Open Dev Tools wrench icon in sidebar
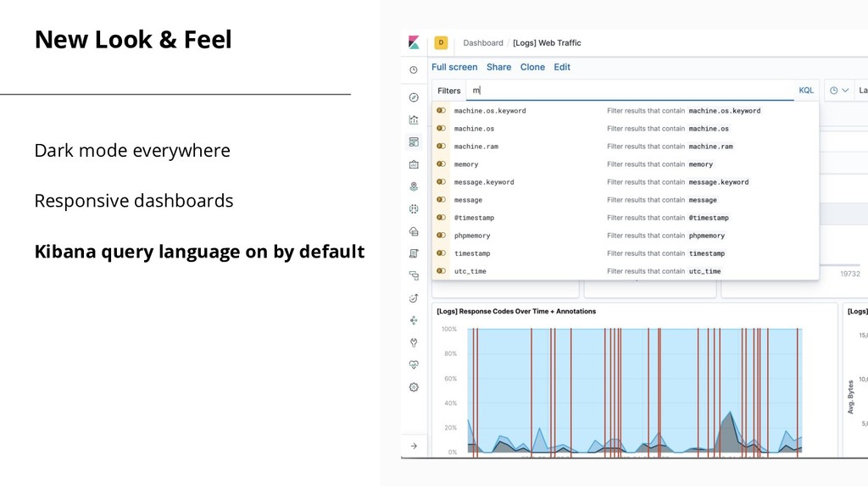The height and width of the screenshot is (488, 868). pyautogui.click(x=414, y=342)
